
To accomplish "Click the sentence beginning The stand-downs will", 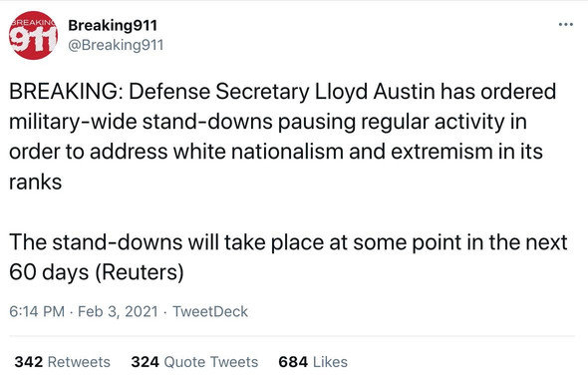I will coord(288,257).
